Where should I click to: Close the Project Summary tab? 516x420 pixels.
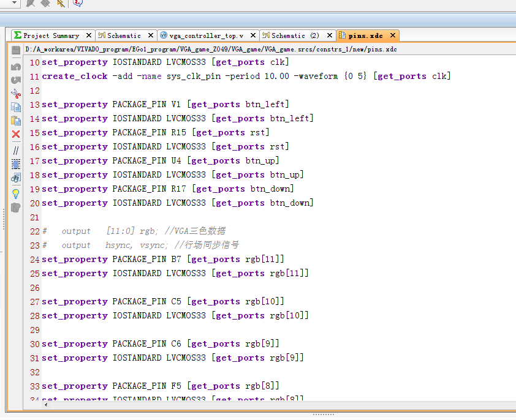click(x=89, y=36)
